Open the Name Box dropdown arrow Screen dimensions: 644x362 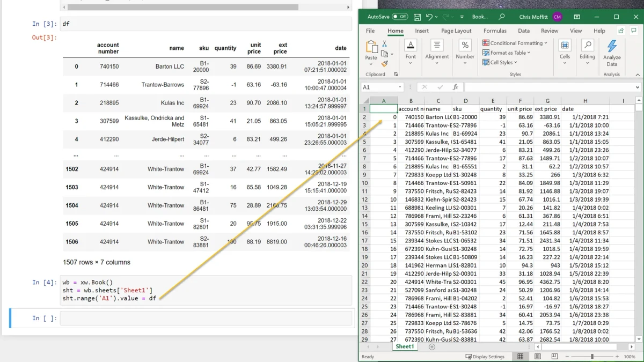[x=400, y=87]
